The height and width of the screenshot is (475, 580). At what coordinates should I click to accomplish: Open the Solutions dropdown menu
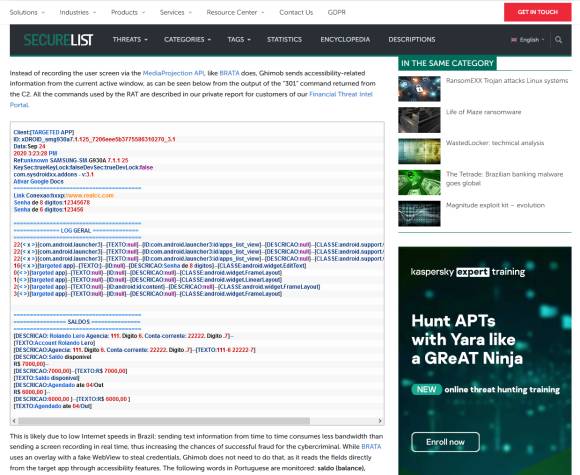27,12
